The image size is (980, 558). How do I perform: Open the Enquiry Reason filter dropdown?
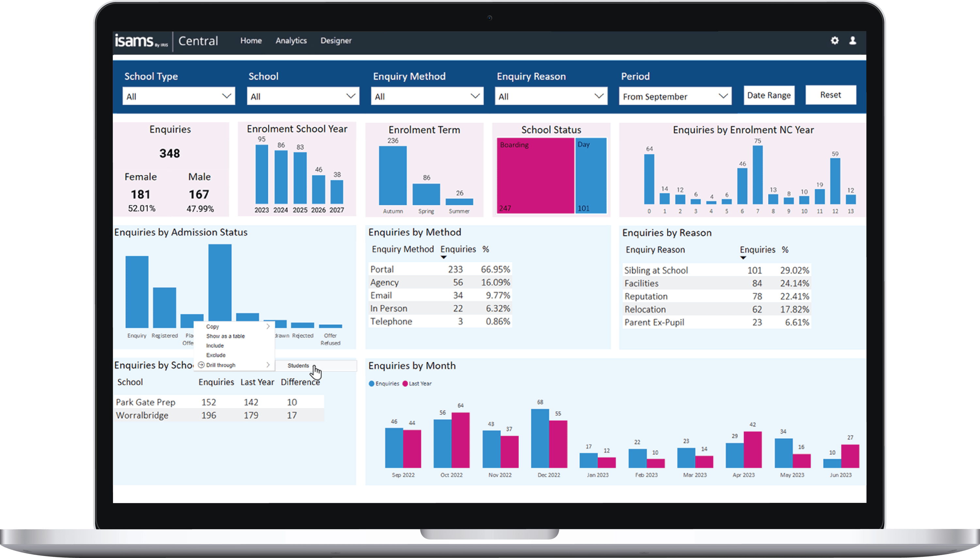click(551, 96)
